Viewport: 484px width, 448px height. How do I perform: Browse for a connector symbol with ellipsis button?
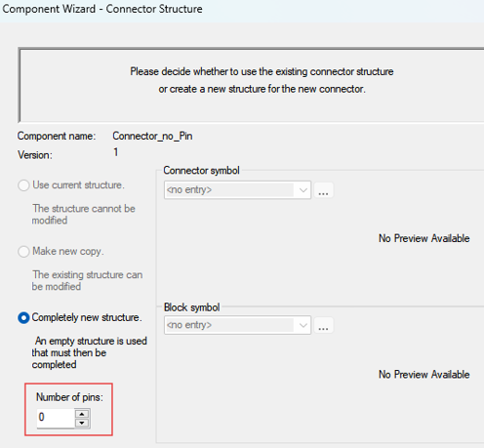(x=323, y=190)
